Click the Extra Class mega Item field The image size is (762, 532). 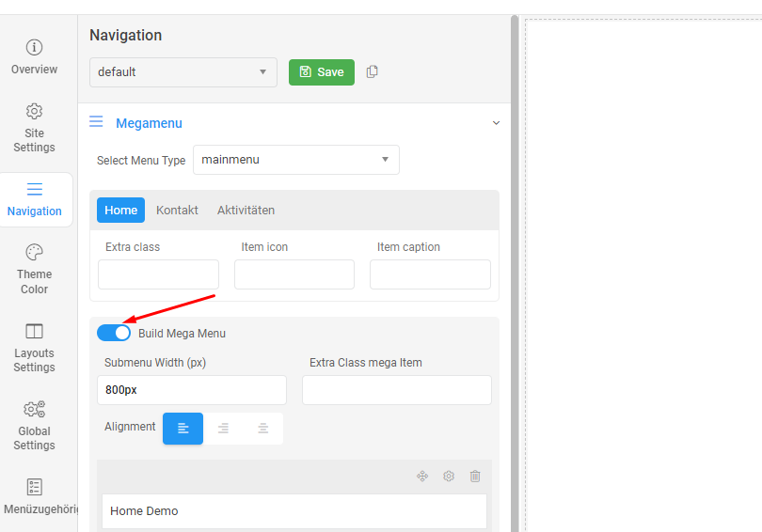(397, 390)
